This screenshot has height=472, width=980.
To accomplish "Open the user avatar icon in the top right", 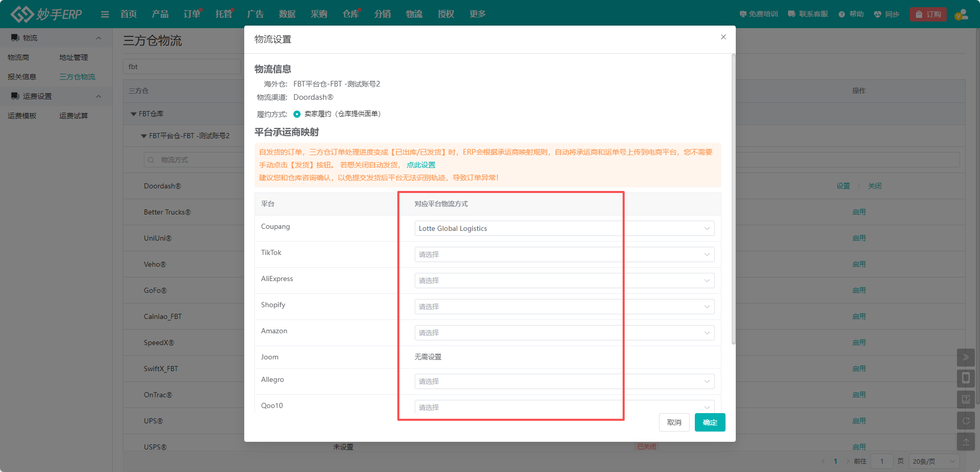I will click(961, 14).
